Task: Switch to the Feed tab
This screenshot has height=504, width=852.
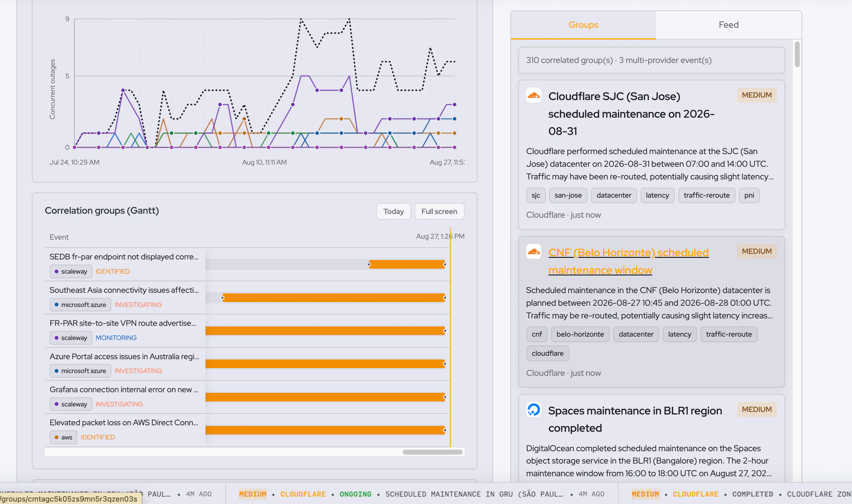Action: (728, 25)
